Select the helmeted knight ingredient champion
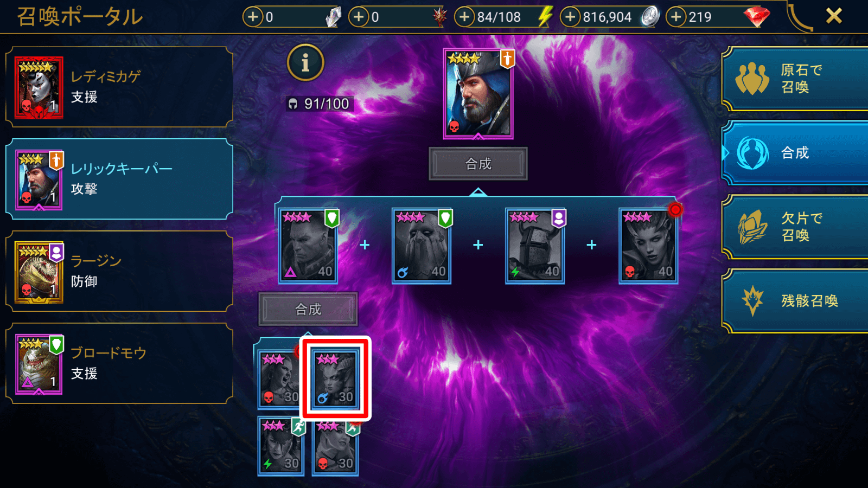Image resolution: width=868 pixels, height=488 pixels. [x=535, y=246]
